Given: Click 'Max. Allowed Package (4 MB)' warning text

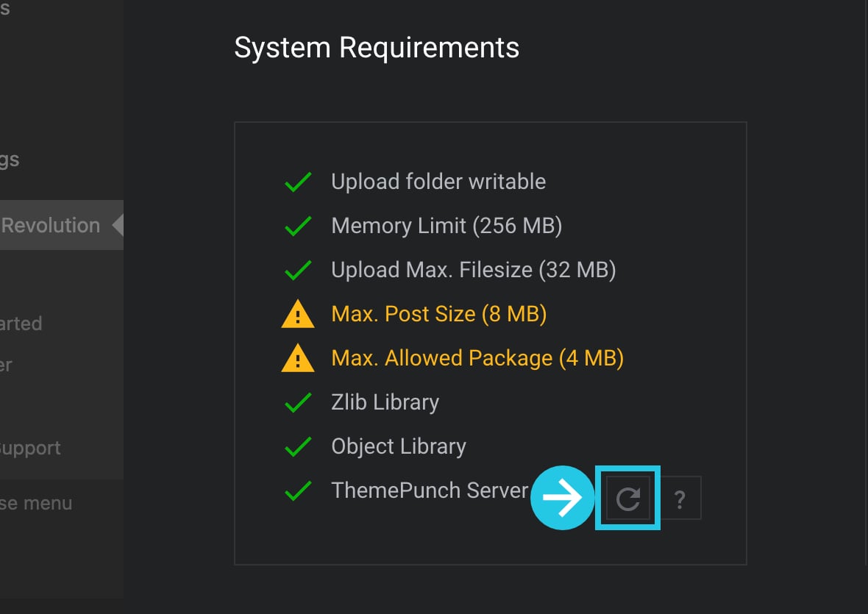Looking at the screenshot, I should click(477, 358).
